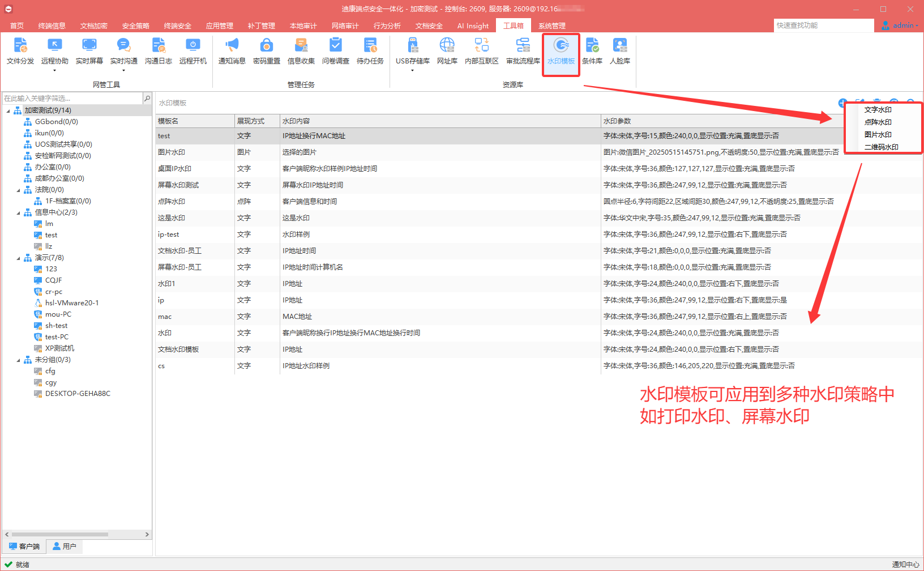
Task: Expand the dropdown arrow under USB存储库
Action: pyautogui.click(x=413, y=71)
